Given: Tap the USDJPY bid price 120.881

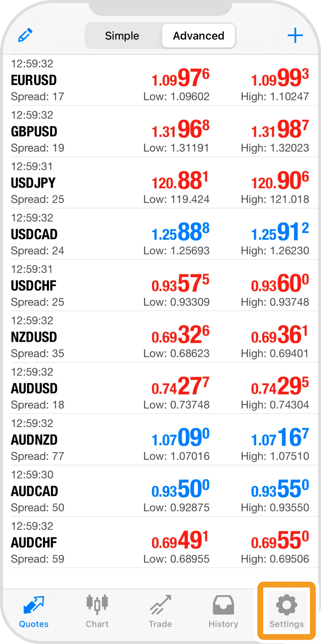Looking at the screenshot, I should (x=180, y=181).
